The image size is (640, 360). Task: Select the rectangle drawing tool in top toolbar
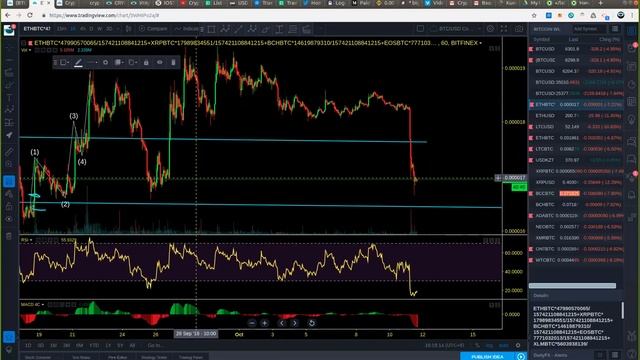211,29
